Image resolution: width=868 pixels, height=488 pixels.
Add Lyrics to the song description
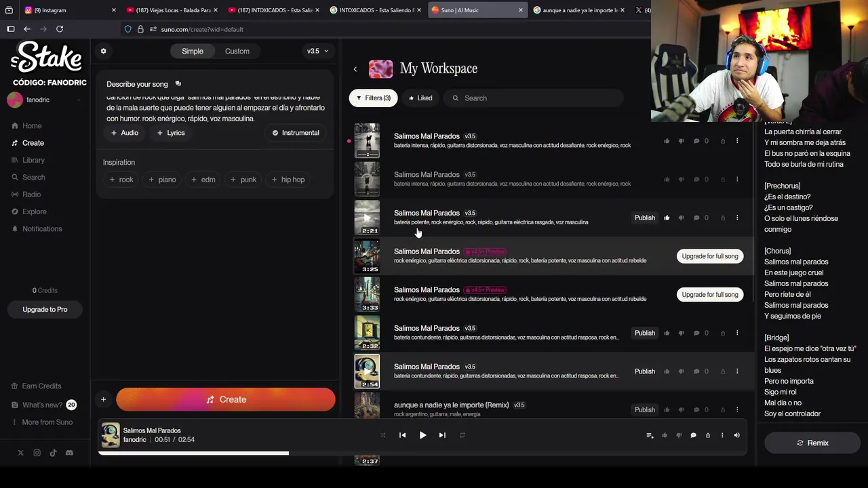[171, 133]
